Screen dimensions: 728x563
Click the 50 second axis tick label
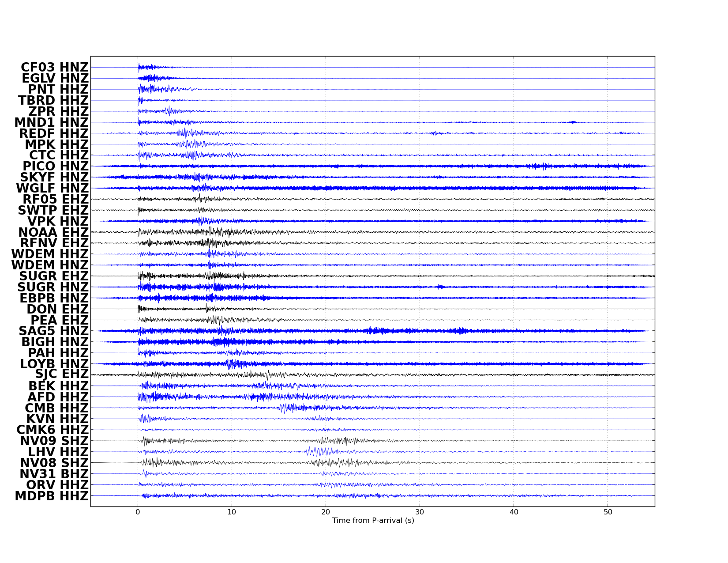coord(608,512)
